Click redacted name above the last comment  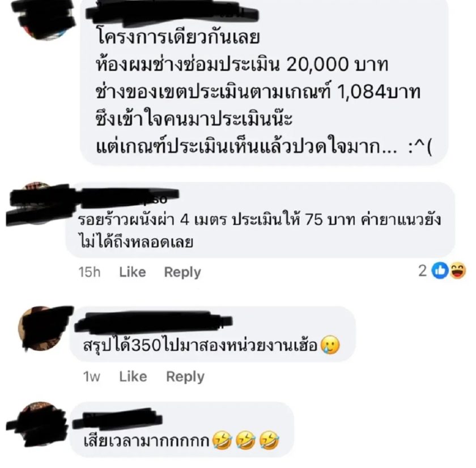click(118, 419)
